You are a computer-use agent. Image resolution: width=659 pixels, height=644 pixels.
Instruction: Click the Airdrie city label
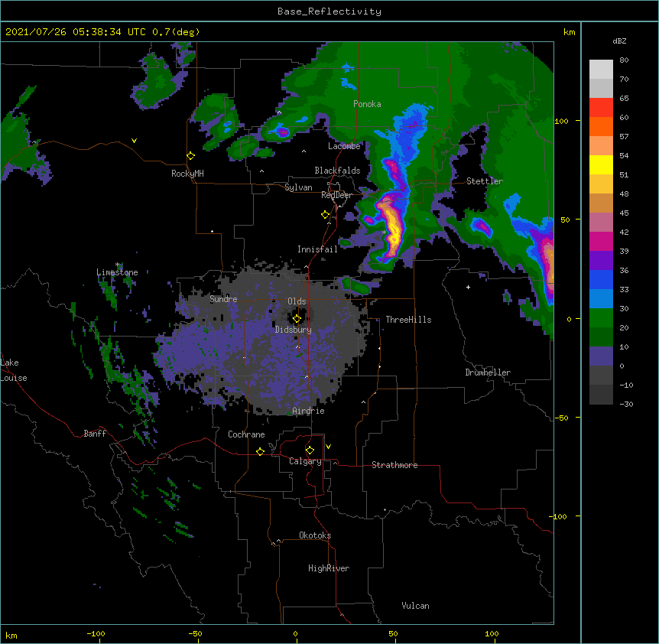point(308,411)
